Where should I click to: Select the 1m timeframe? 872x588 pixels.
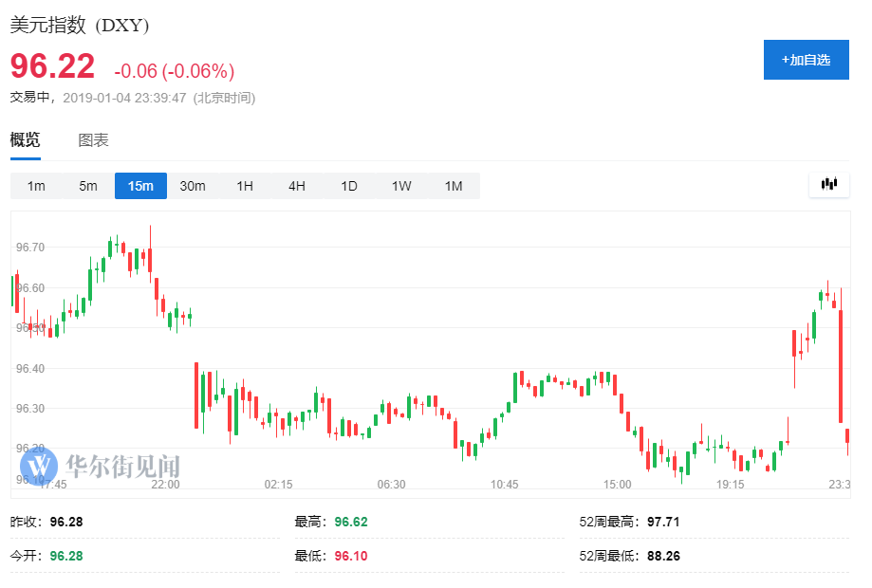tap(36, 186)
